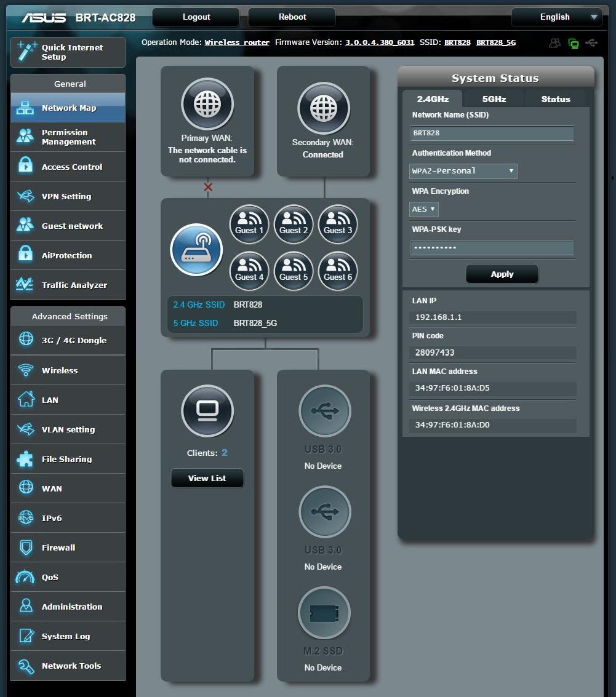Apply the wireless settings
The width and height of the screenshot is (616, 697).
click(x=502, y=274)
